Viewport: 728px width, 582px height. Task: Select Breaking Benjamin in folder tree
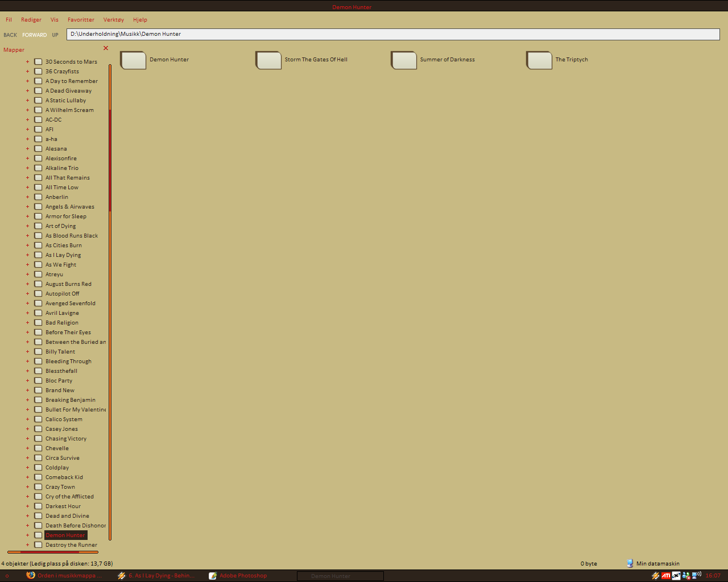[71, 400]
